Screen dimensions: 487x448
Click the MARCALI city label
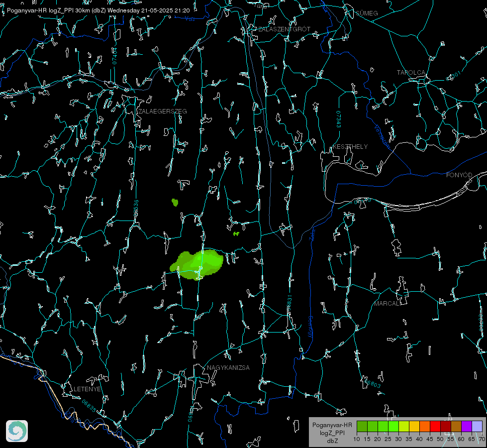coord(388,304)
